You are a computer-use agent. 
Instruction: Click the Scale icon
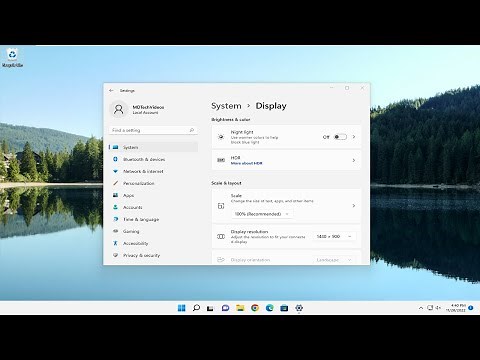(x=221, y=206)
